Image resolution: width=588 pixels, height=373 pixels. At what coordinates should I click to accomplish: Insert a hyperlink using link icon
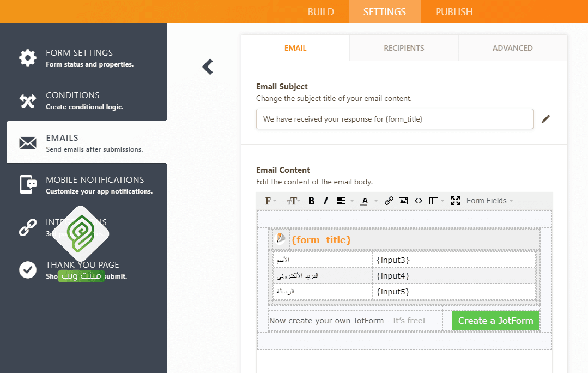(389, 201)
